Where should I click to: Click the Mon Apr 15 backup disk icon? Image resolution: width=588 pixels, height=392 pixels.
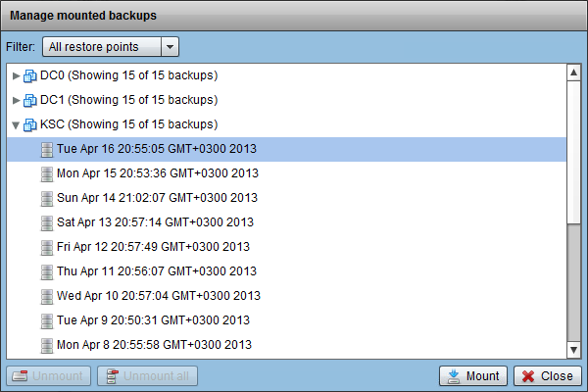pyautogui.click(x=47, y=173)
